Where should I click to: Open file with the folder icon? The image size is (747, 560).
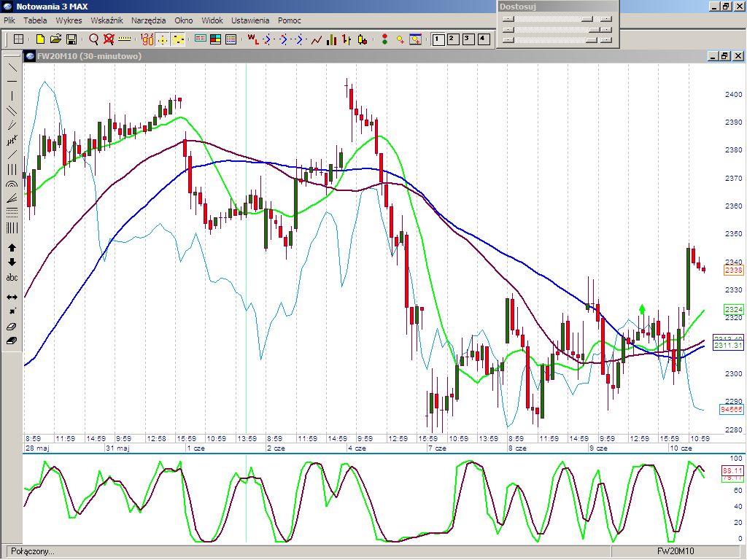(56, 39)
